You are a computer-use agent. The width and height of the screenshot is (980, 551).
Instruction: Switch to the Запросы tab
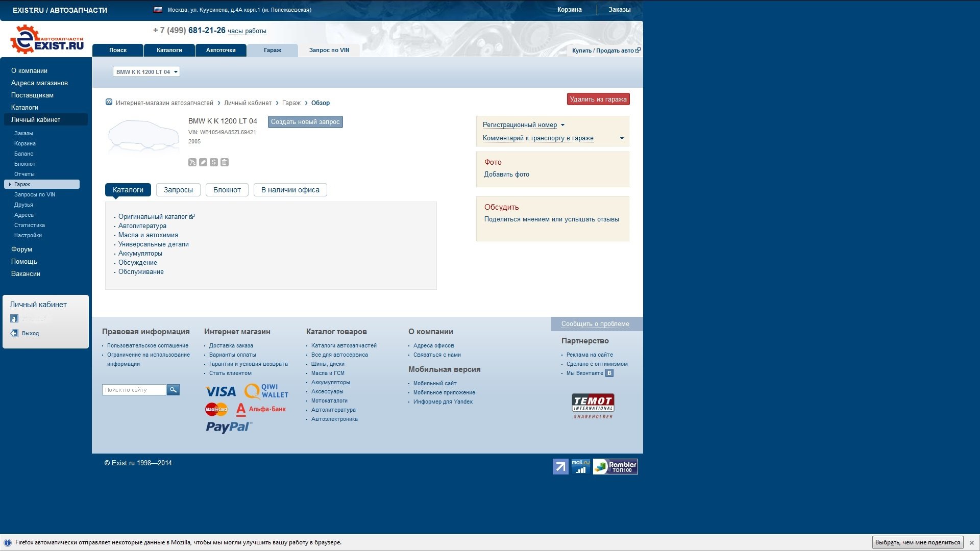click(178, 190)
